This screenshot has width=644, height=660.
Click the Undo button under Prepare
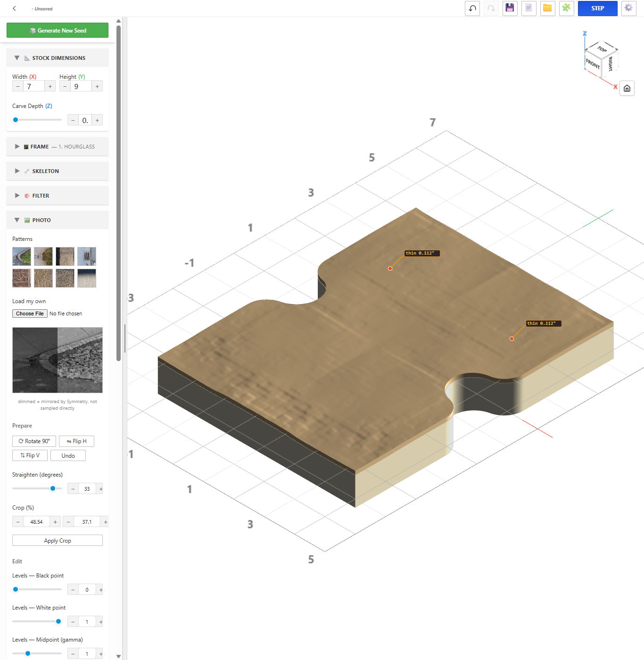tap(68, 455)
